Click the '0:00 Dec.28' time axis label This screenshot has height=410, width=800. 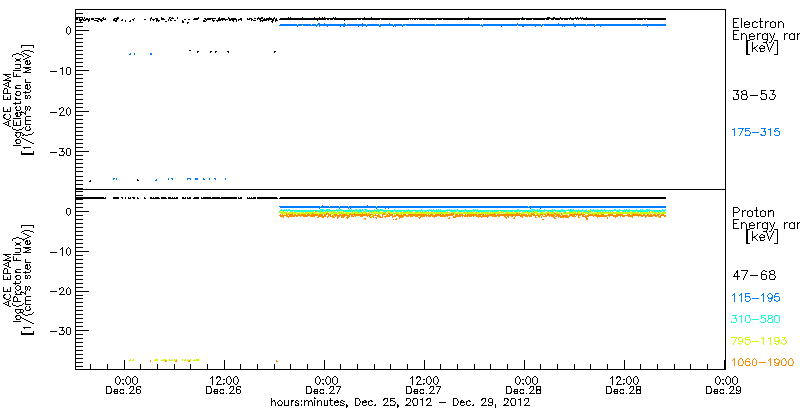pyautogui.click(x=524, y=386)
